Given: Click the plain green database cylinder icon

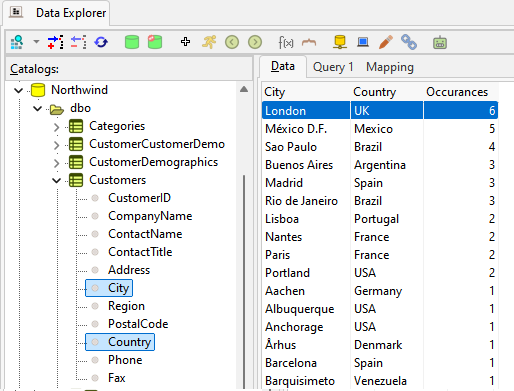Looking at the screenshot, I should pyautogui.click(x=132, y=42).
